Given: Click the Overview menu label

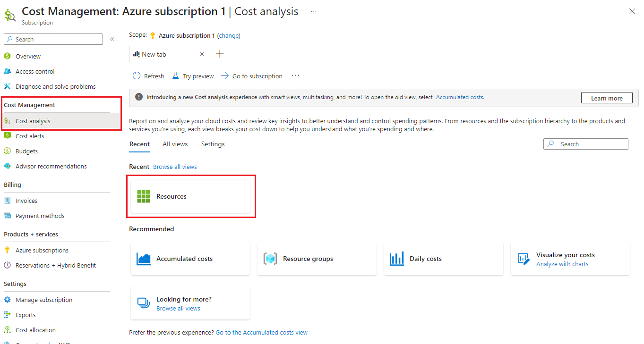Looking at the screenshot, I should tap(28, 56).
